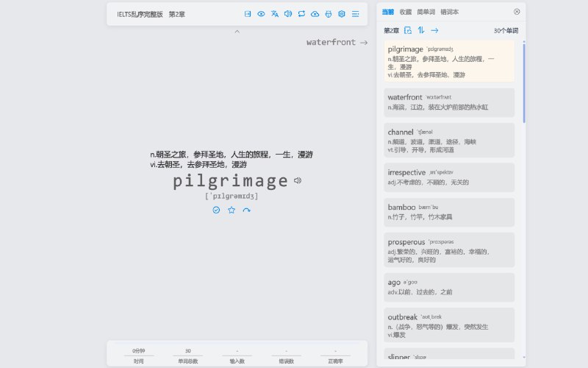Image resolution: width=588 pixels, height=368 pixels.
Task: Click the 错误数 statistic
Action: (286, 355)
